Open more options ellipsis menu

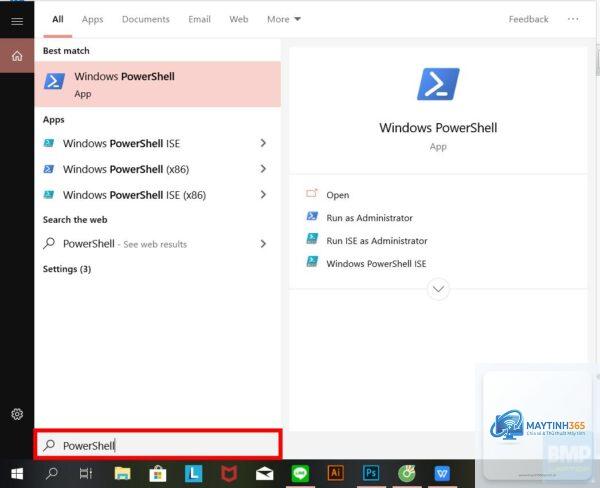pos(573,19)
